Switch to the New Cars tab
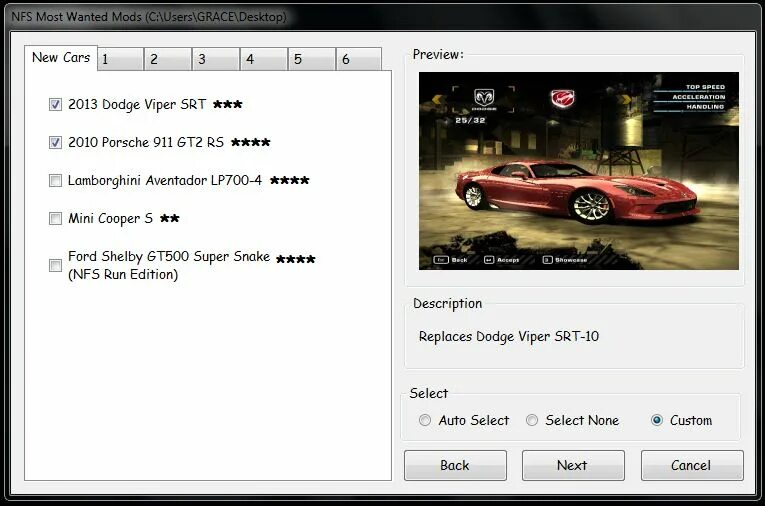This screenshot has width=765, height=506. 61,58
